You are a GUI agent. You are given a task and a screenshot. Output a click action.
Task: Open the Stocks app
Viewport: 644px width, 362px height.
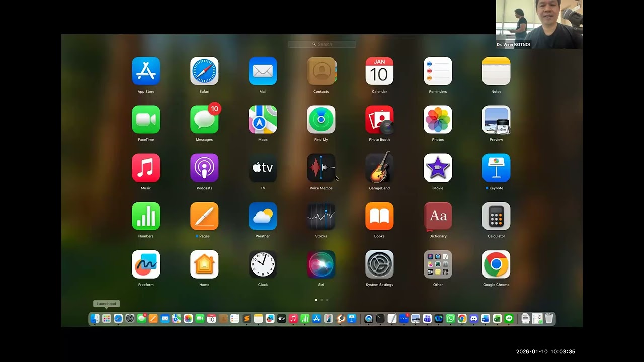pos(321,216)
